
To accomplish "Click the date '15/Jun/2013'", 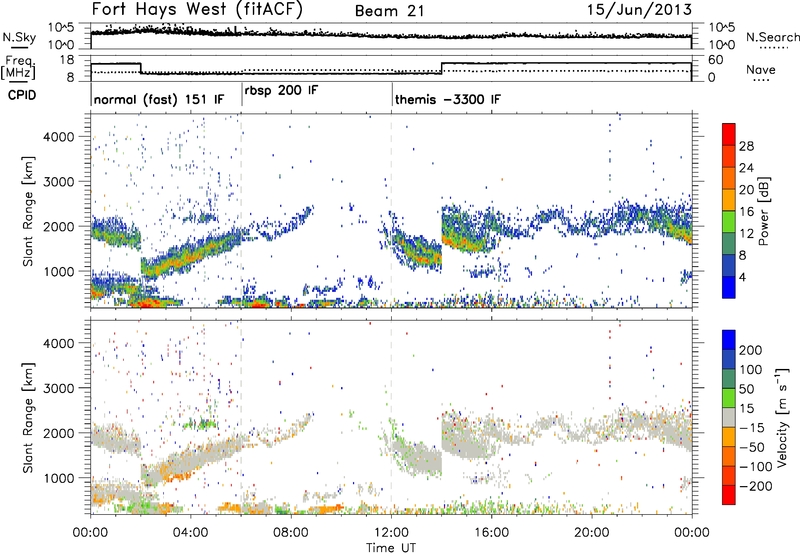I will 639,10.
